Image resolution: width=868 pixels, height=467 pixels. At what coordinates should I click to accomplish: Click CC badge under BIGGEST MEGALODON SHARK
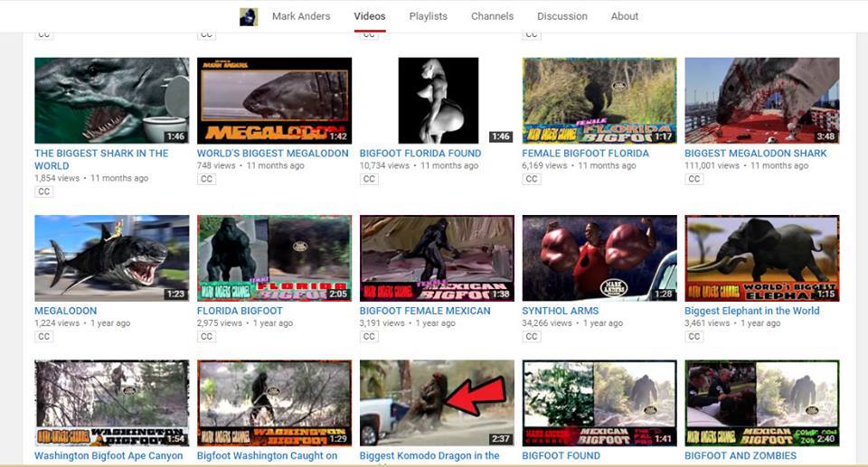pos(694,179)
